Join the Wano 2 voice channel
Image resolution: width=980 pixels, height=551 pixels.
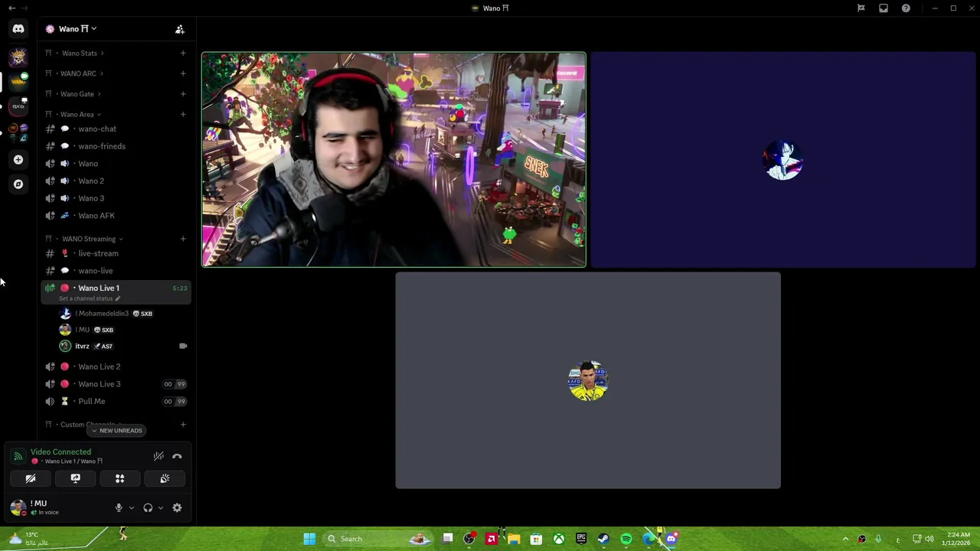115,181
